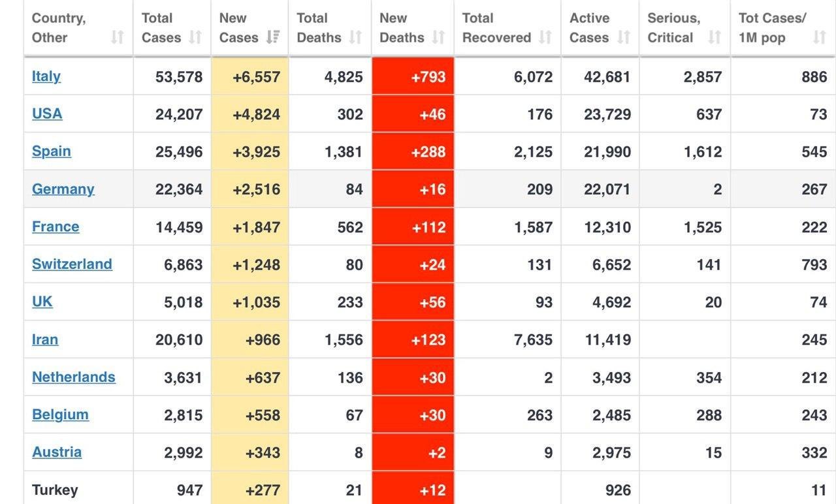
Task: Click Tot Cases/1M pop sort icon
Action: click(x=820, y=37)
